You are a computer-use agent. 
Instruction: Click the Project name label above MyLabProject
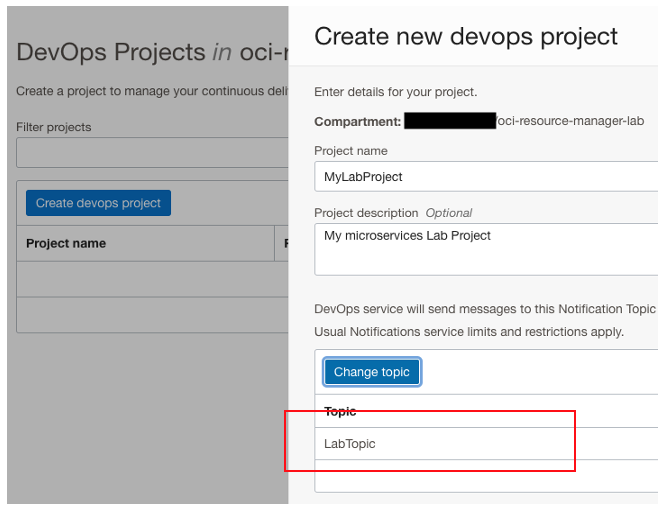point(351,151)
